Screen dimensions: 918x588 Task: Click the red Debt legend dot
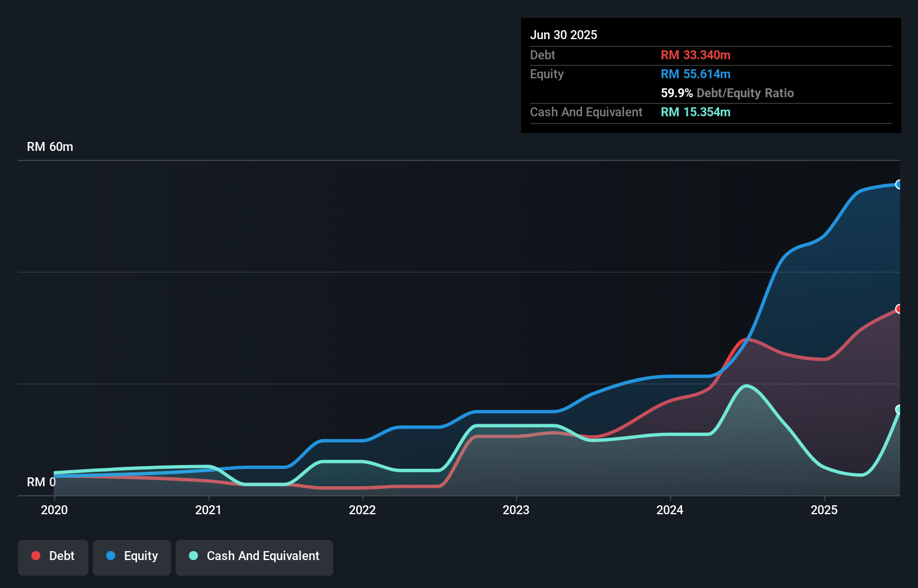tap(35, 556)
